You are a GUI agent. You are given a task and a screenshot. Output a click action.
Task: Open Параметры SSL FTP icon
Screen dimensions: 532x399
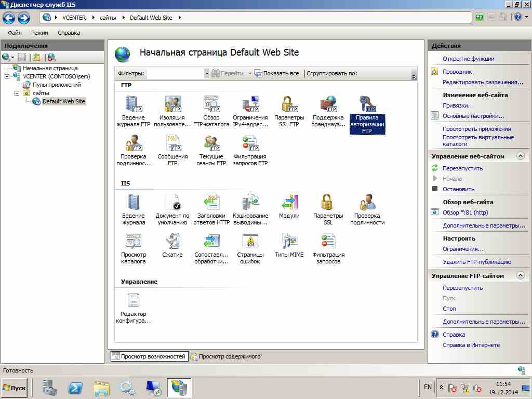(x=289, y=111)
